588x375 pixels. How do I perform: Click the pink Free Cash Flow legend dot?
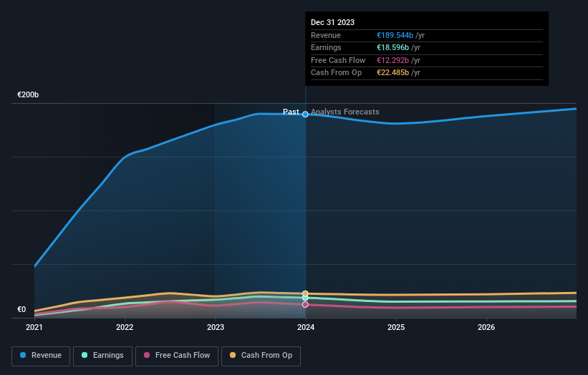pyautogui.click(x=147, y=355)
